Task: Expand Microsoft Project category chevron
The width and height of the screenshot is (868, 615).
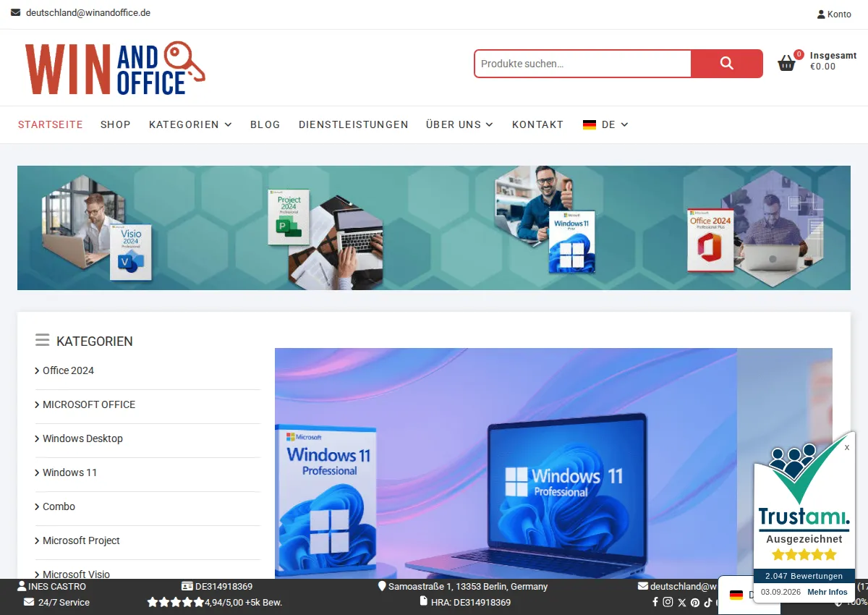Action: coord(37,540)
